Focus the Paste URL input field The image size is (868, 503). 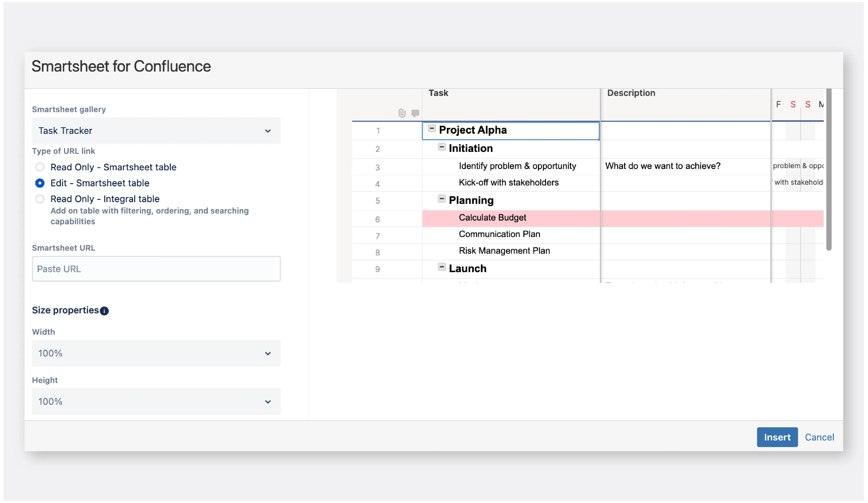(x=156, y=269)
